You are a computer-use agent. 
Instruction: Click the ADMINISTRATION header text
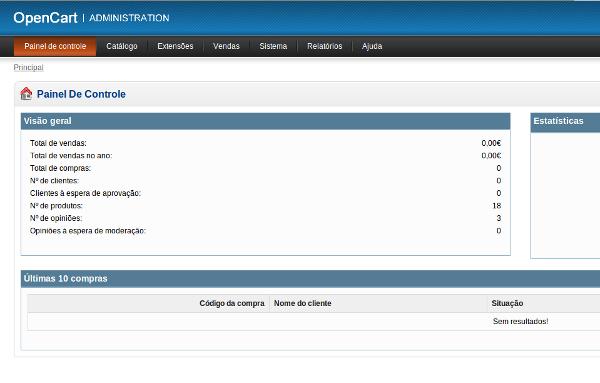(x=129, y=18)
